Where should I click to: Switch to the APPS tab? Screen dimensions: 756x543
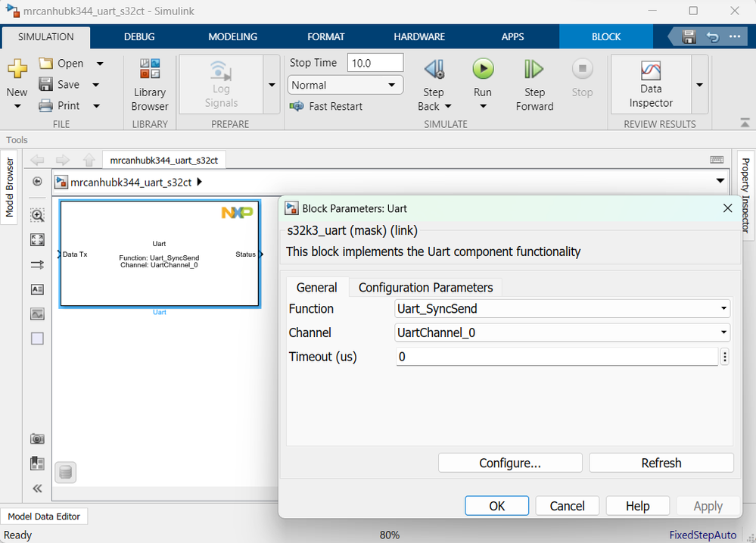coord(512,36)
